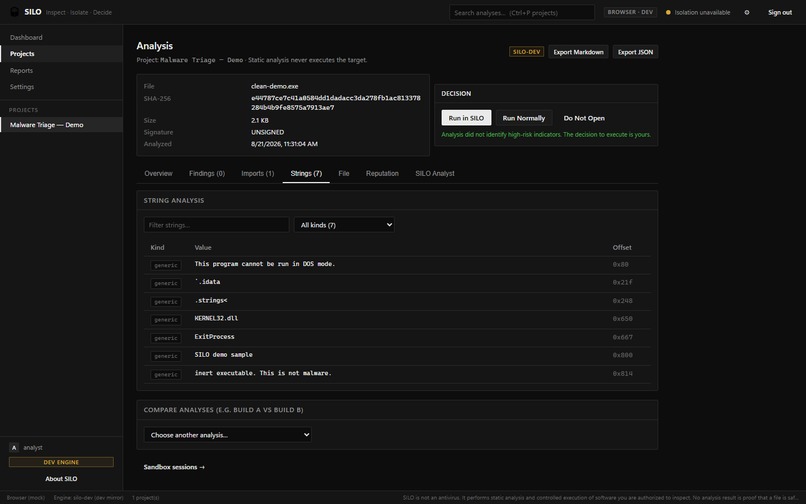The image size is (806, 504).
Task: Select 'inert executable. This is not malware.' string
Action: coord(263,373)
